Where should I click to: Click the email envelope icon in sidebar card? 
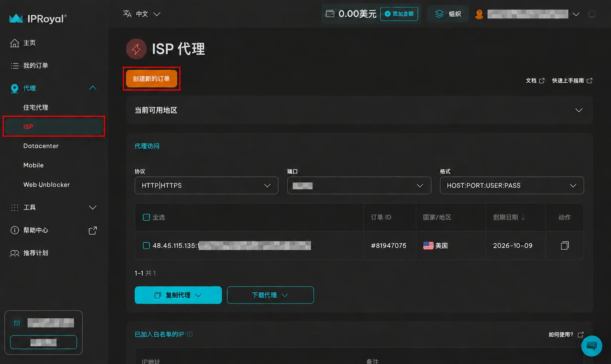pos(17,323)
